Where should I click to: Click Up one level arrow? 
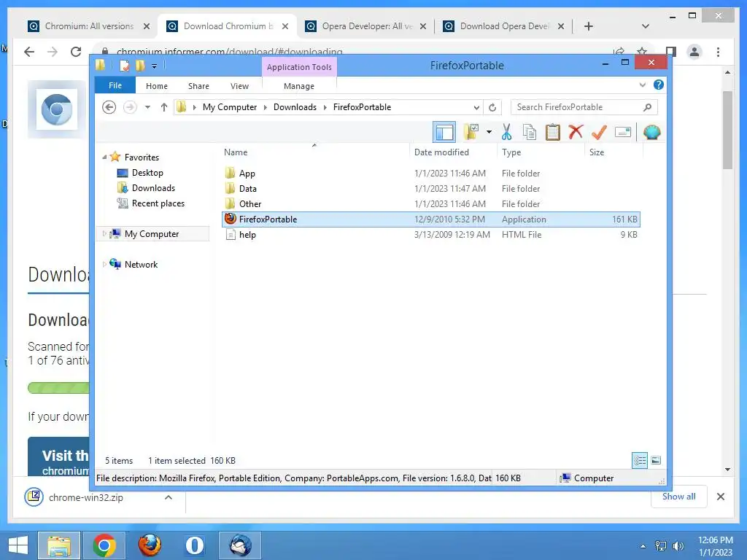(x=164, y=107)
